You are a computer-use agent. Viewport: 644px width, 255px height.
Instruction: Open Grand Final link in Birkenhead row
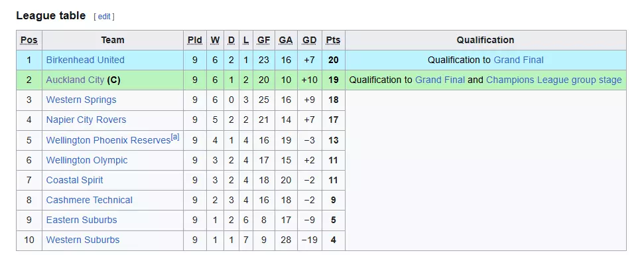click(519, 60)
